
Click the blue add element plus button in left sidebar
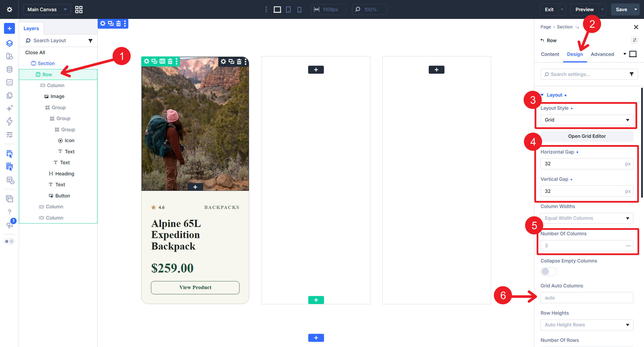click(x=9, y=28)
